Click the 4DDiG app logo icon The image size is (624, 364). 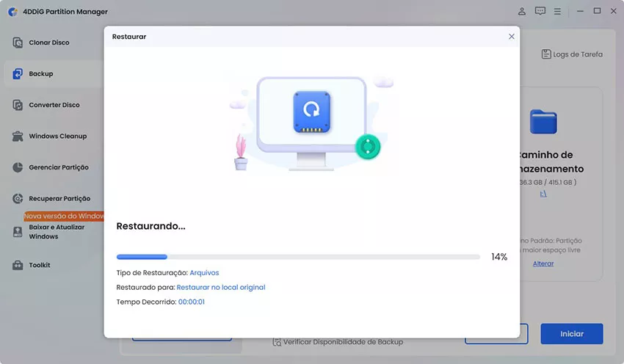click(x=12, y=12)
